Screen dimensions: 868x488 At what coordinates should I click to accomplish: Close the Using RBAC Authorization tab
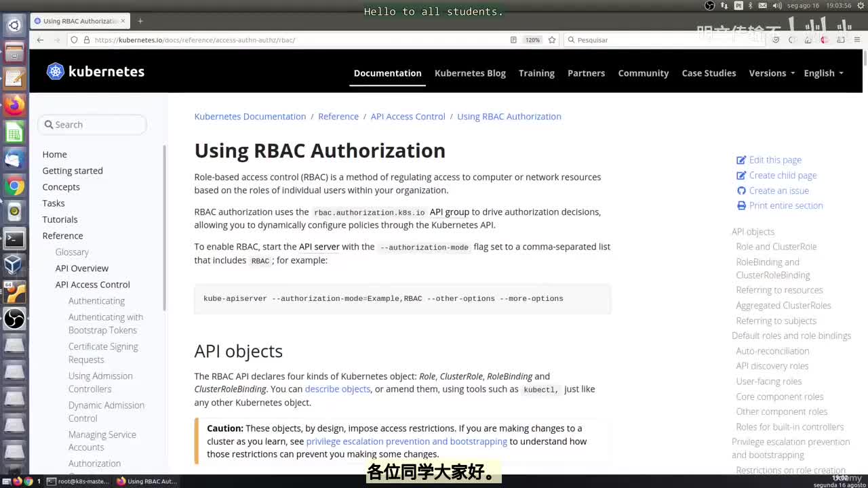(123, 21)
